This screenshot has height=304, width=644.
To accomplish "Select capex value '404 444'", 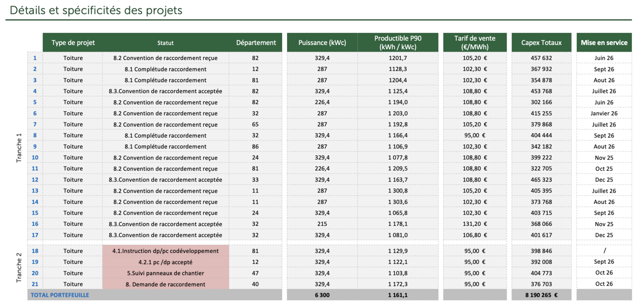I will tap(541, 135).
